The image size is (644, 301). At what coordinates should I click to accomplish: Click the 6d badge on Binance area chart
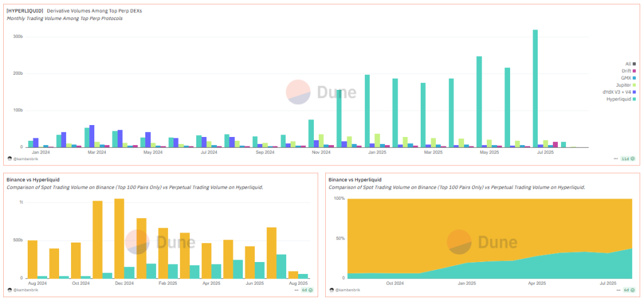630,290
